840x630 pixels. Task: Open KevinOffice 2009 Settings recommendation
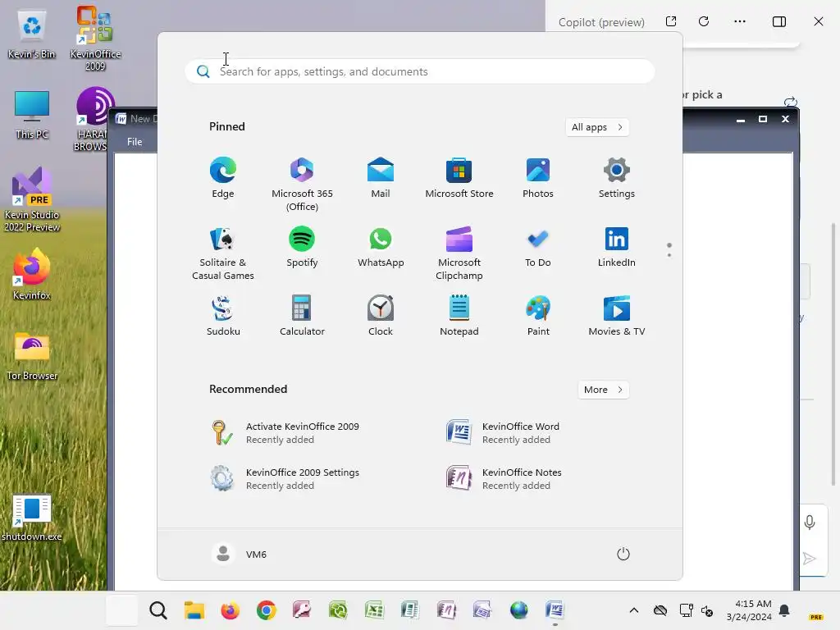(285, 479)
